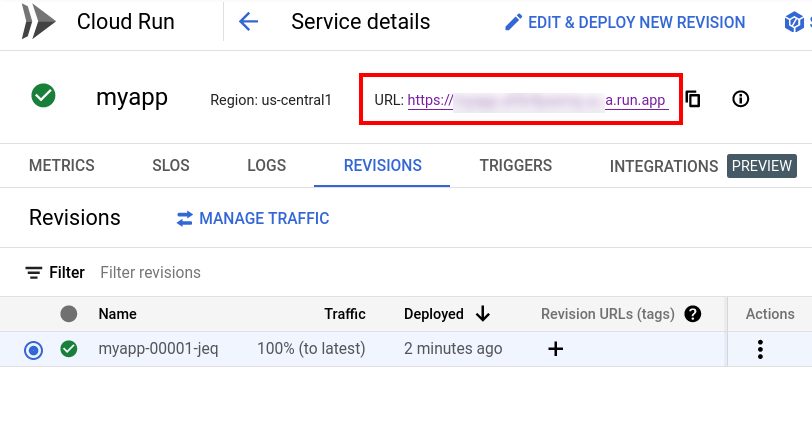Viewport: 812px width, 432px height.
Task: Go back using the left arrow
Action: point(248,22)
